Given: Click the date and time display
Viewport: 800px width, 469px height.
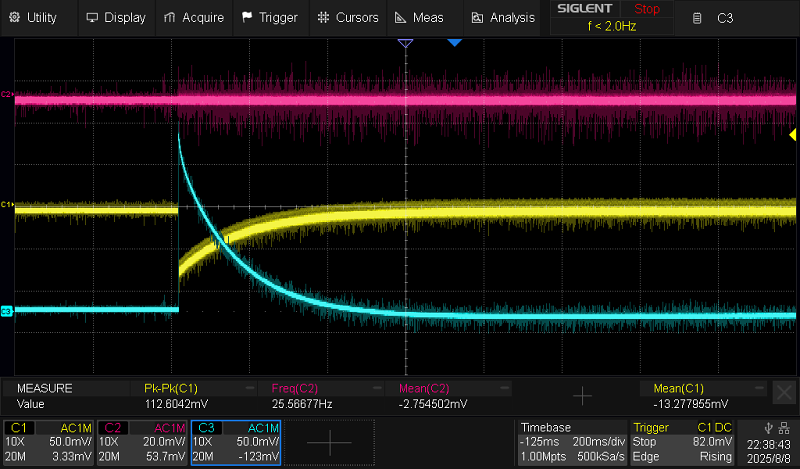Looking at the screenshot, I should point(768,449).
